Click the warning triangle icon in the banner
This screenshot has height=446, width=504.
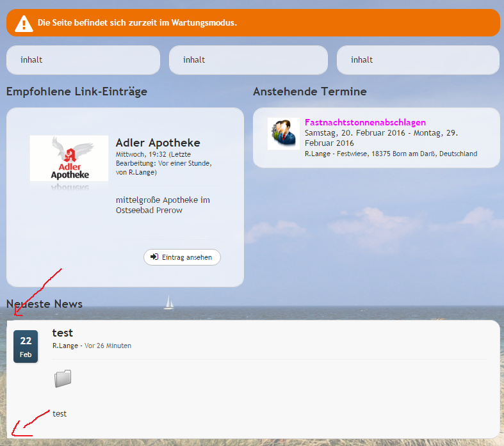(x=24, y=23)
